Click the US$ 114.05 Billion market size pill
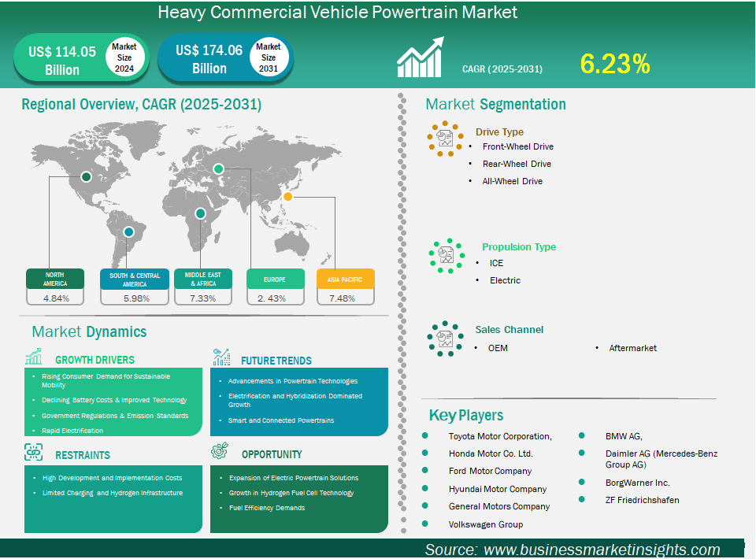 click(81, 58)
